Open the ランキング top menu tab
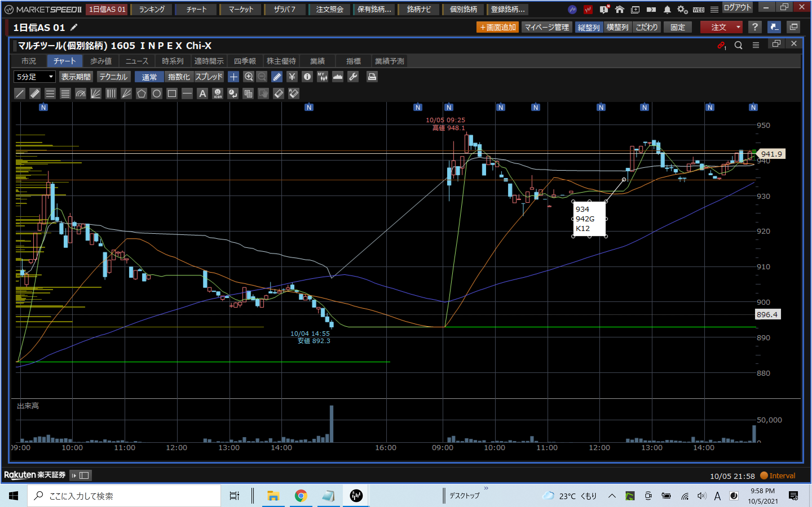Image resolution: width=812 pixels, height=507 pixels. 152,9
